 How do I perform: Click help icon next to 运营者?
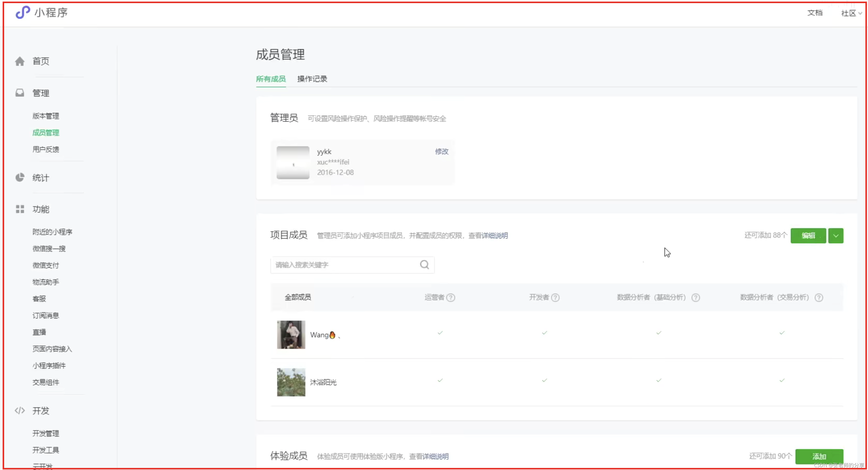click(450, 297)
